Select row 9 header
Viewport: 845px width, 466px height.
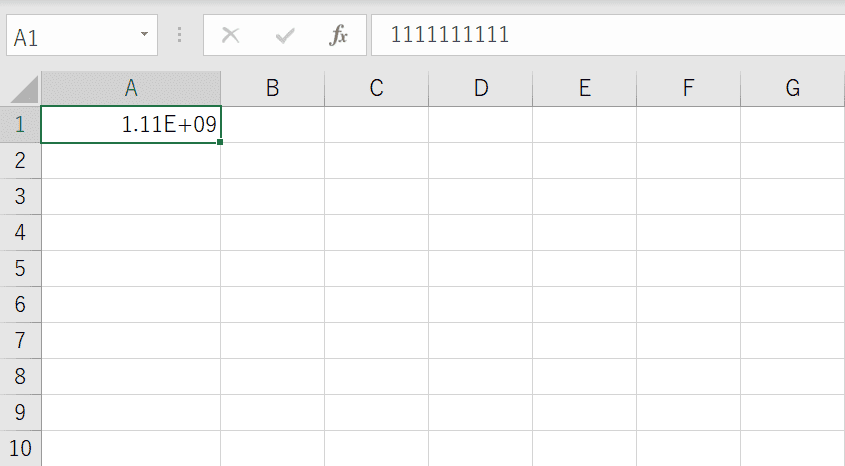20,413
